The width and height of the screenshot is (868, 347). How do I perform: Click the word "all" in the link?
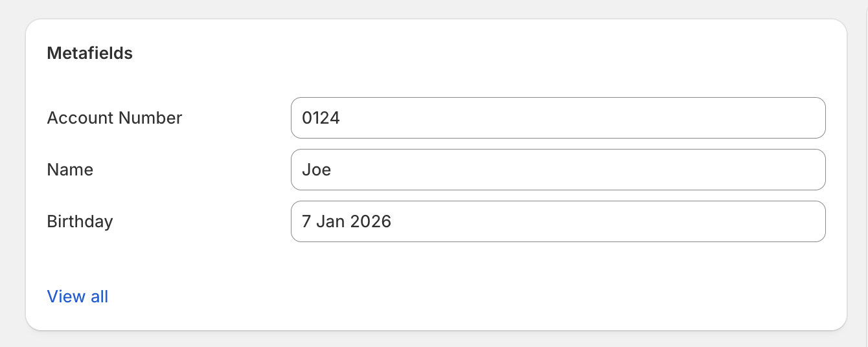click(x=99, y=297)
